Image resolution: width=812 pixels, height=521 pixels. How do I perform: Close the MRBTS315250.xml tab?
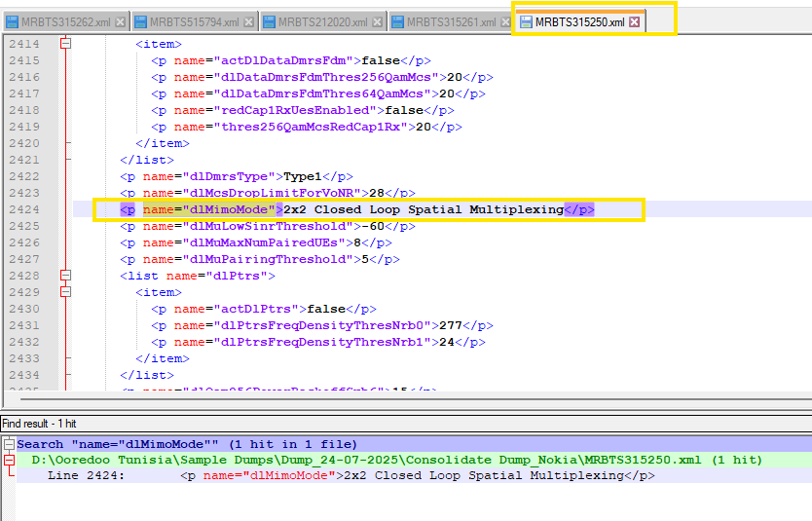(x=635, y=22)
